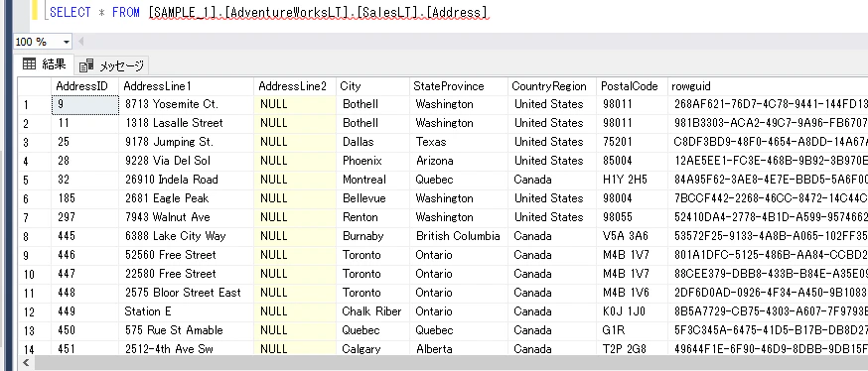
Task: Select row header number 5
Action: click(x=35, y=180)
